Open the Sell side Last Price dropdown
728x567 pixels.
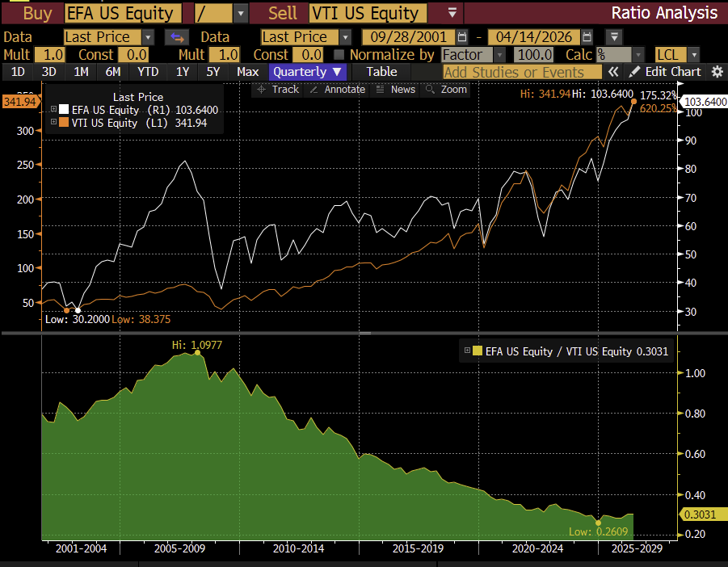pyautogui.click(x=346, y=37)
